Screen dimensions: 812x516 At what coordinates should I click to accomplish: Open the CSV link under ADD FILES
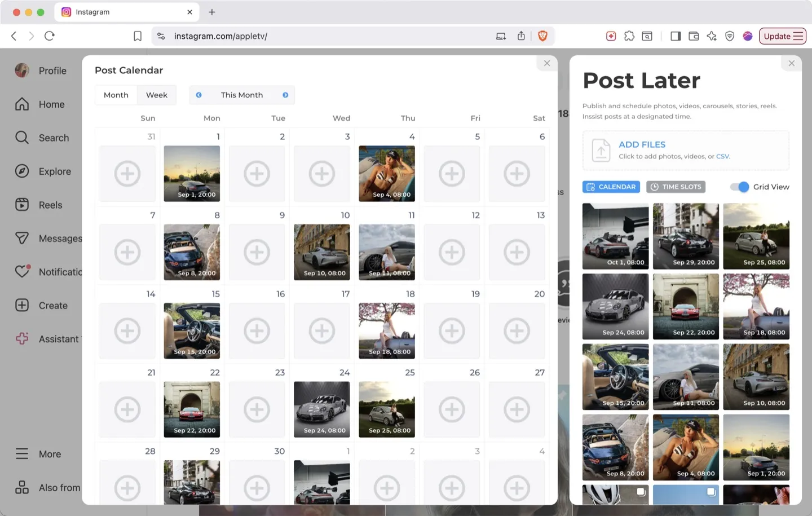point(722,156)
